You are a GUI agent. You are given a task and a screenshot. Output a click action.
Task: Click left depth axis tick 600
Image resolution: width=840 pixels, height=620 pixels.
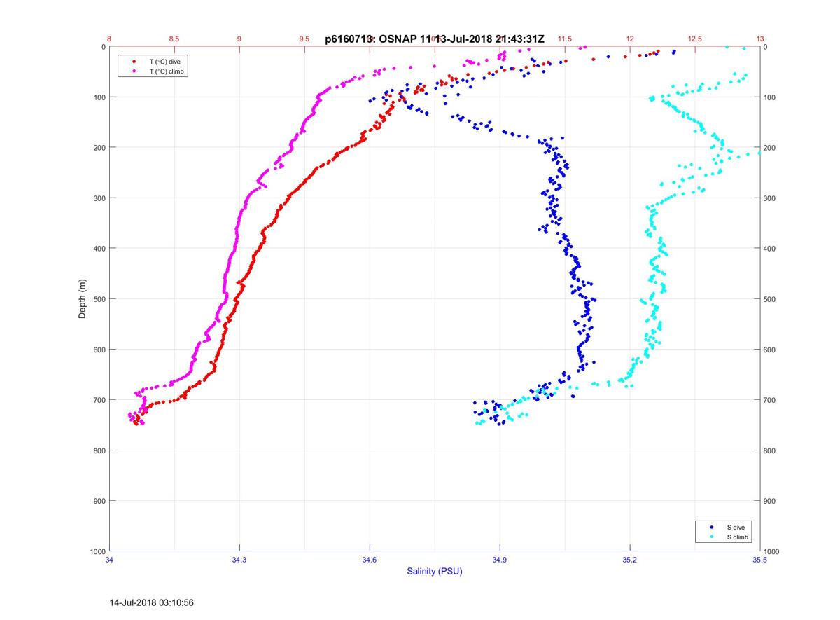(99, 350)
